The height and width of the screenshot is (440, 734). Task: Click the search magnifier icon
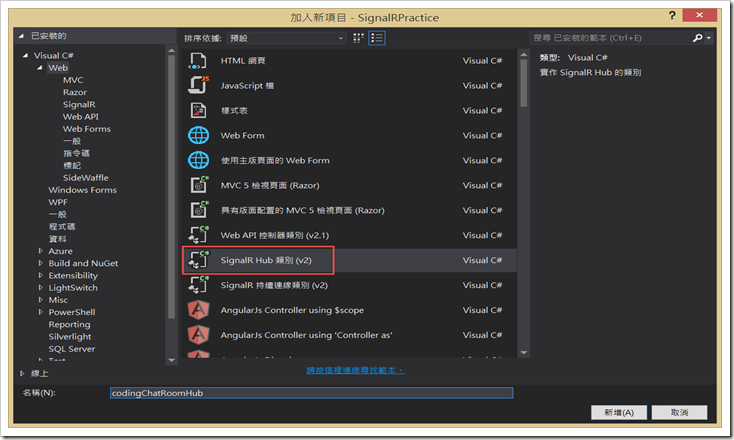(x=697, y=38)
